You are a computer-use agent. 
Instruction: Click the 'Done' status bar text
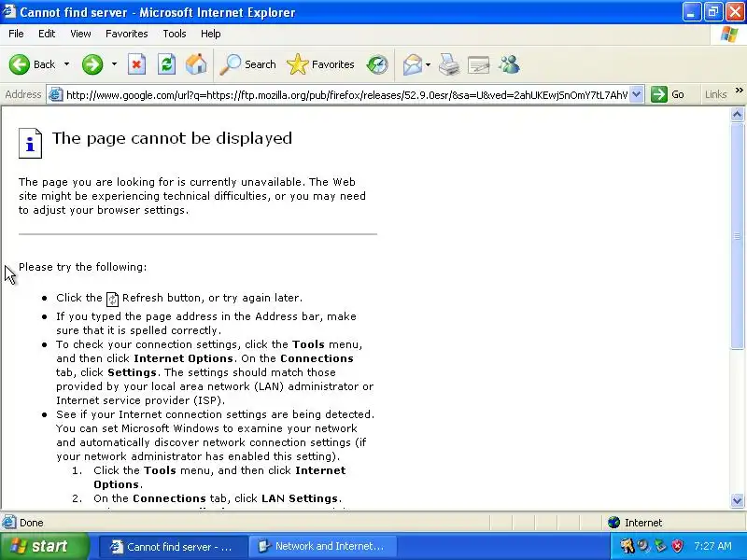[x=32, y=523]
